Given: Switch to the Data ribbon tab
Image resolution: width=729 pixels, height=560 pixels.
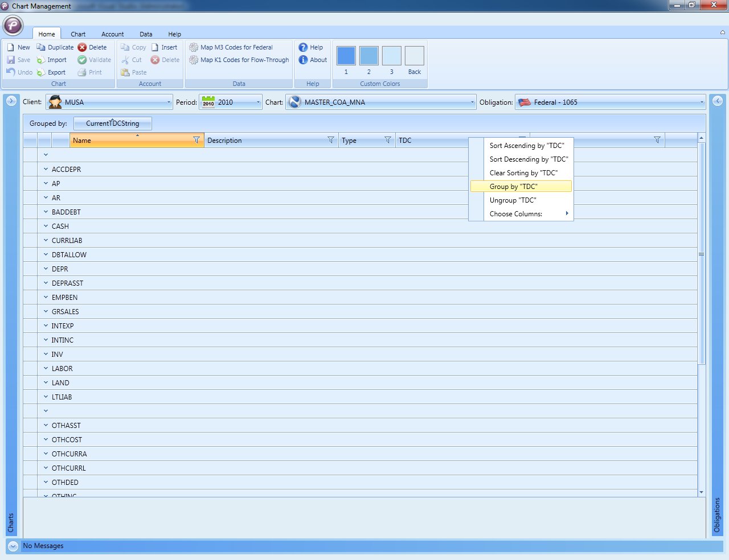Looking at the screenshot, I should pos(146,34).
